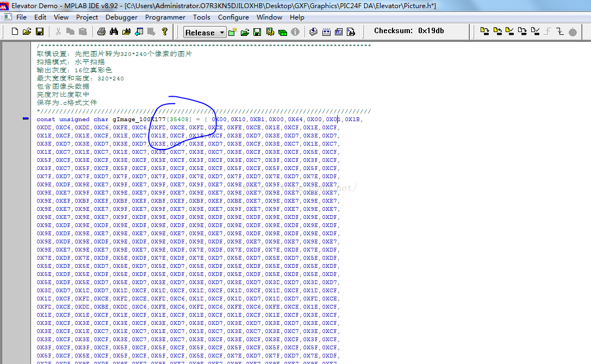
Task: Click the grey round programmer icon
Action: point(573,33)
